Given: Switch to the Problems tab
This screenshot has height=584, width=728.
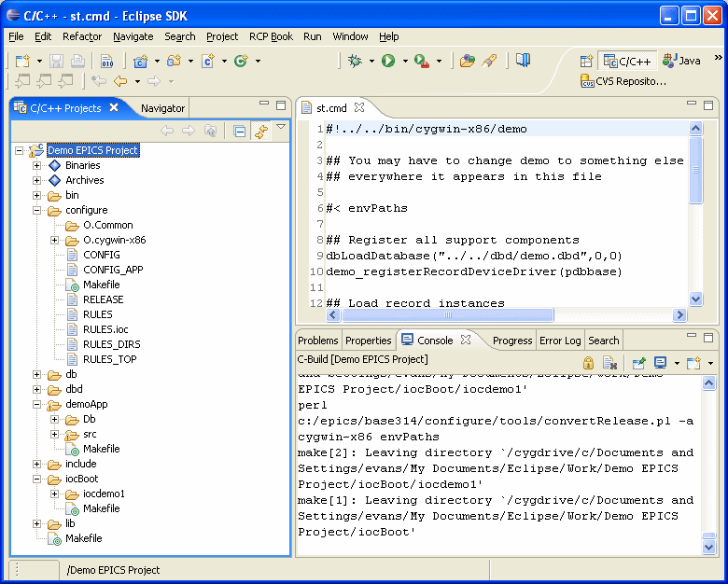Looking at the screenshot, I should pyautogui.click(x=318, y=341).
